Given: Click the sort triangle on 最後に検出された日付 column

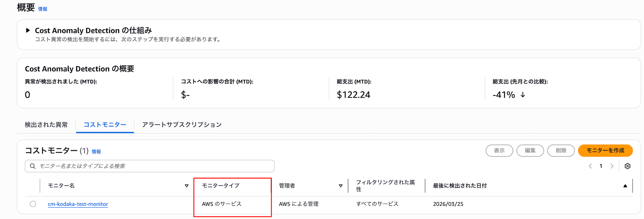Looking at the screenshot, I should [625, 185].
